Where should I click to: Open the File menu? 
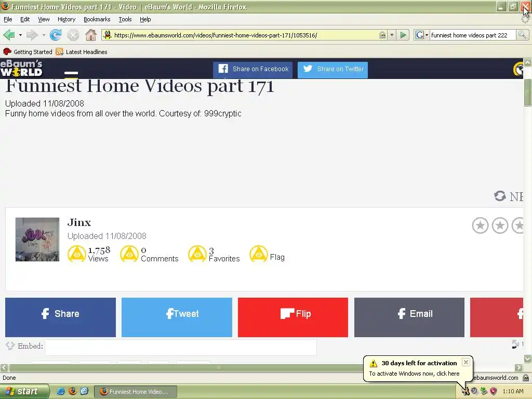pos(8,19)
